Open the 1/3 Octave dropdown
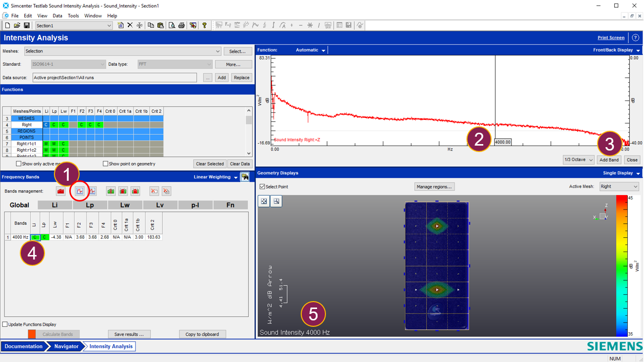The width and height of the screenshot is (644, 362). (578, 160)
